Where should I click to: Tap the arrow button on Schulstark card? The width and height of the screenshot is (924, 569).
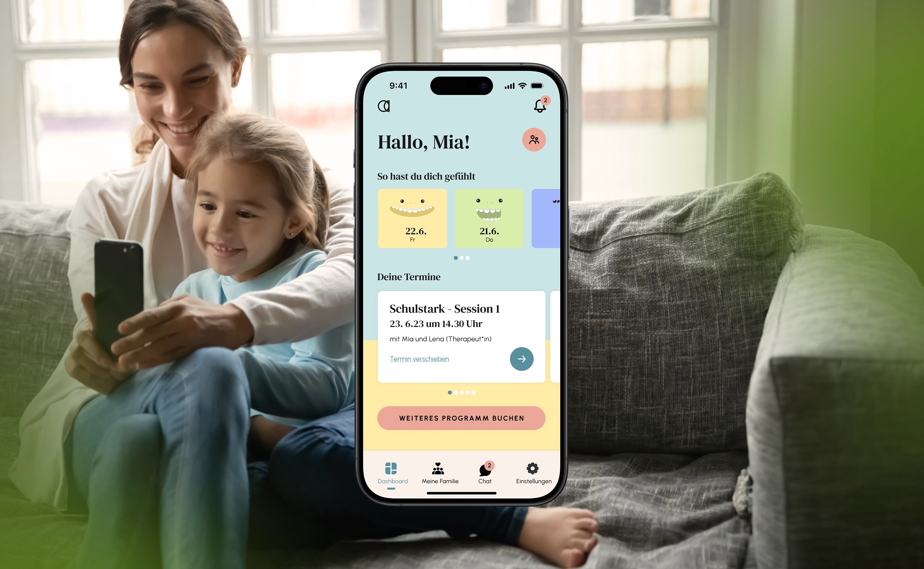pos(521,358)
